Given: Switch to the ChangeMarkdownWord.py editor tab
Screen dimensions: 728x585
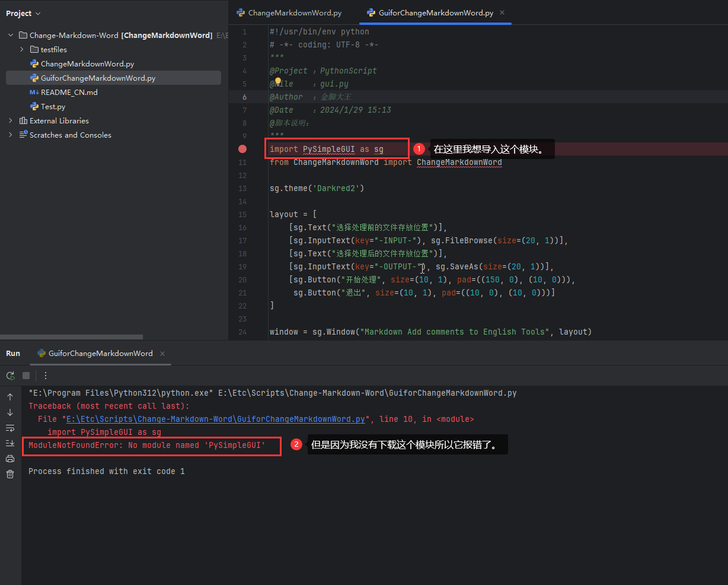Looking at the screenshot, I should pos(289,12).
